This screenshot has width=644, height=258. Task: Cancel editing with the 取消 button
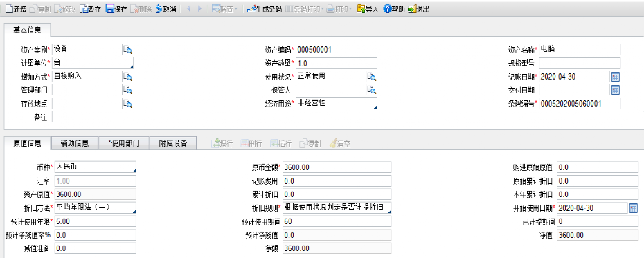166,9
